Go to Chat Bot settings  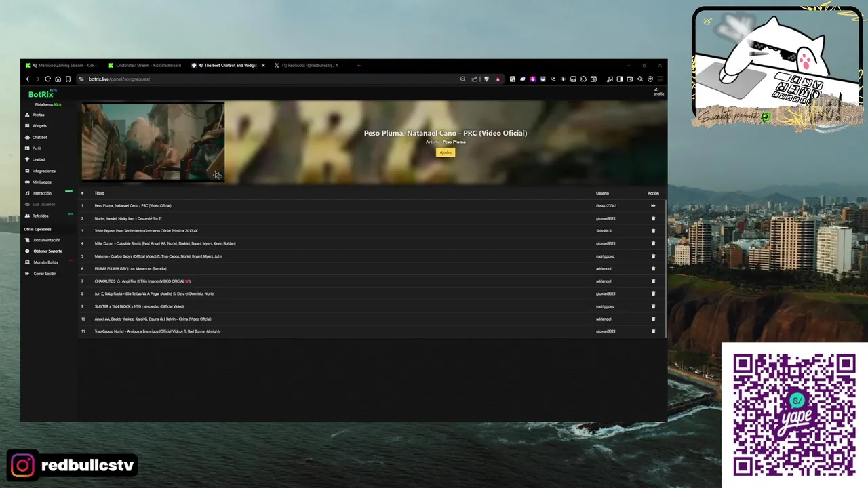pyautogui.click(x=36, y=137)
